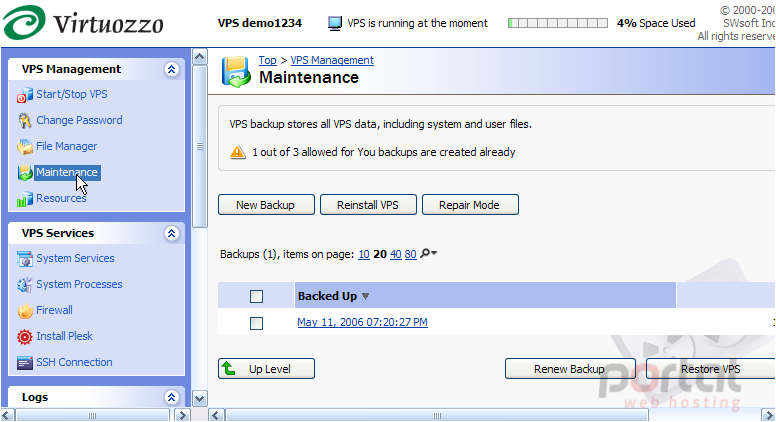Toggle the select-all checkbox in the Backed Up header
776x422 pixels.
pyautogui.click(x=256, y=296)
